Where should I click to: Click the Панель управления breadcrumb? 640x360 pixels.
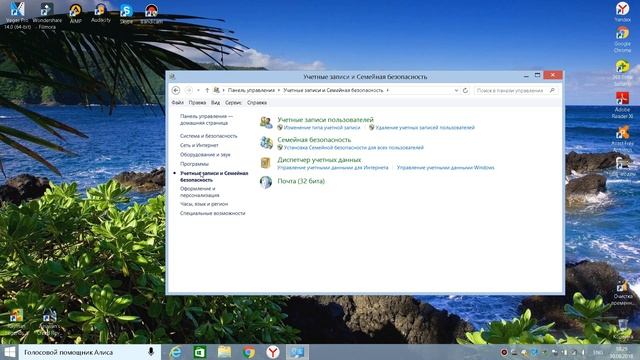(251, 90)
